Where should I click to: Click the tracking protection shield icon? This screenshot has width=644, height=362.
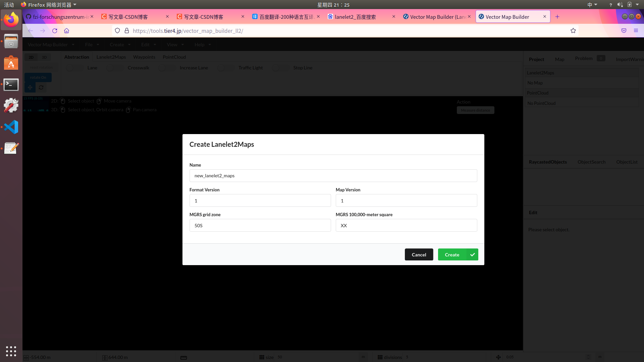117,31
